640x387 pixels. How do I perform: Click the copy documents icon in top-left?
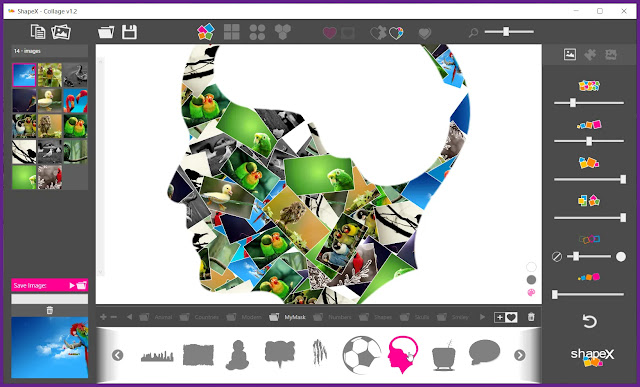[38, 32]
